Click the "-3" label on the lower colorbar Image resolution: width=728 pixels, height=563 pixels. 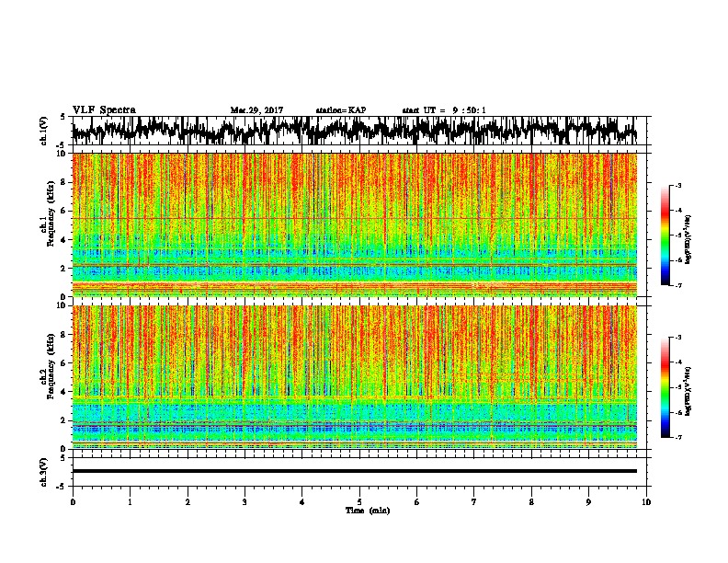[x=677, y=338]
